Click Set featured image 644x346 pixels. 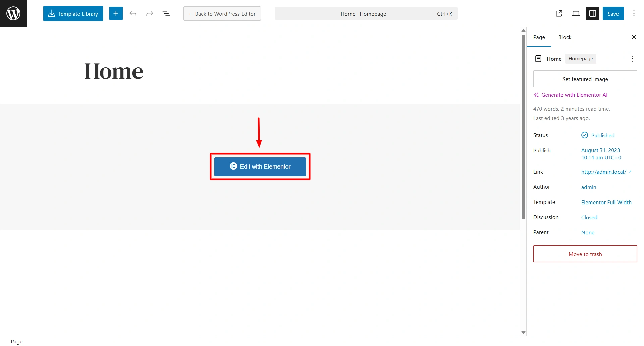click(585, 79)
